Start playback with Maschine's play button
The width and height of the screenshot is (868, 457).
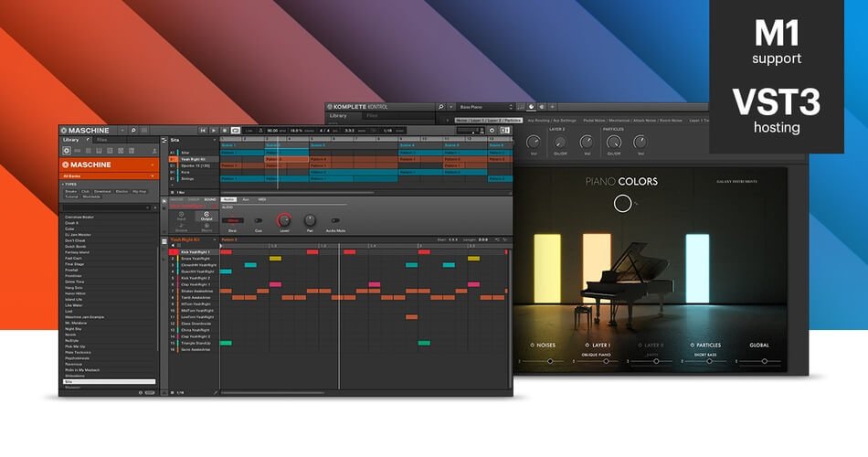click(214, 130)
